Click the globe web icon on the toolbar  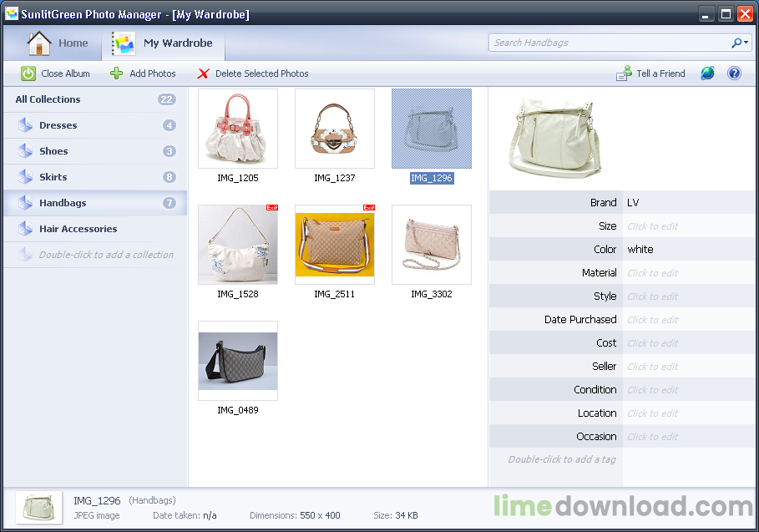tap(706, 73)
